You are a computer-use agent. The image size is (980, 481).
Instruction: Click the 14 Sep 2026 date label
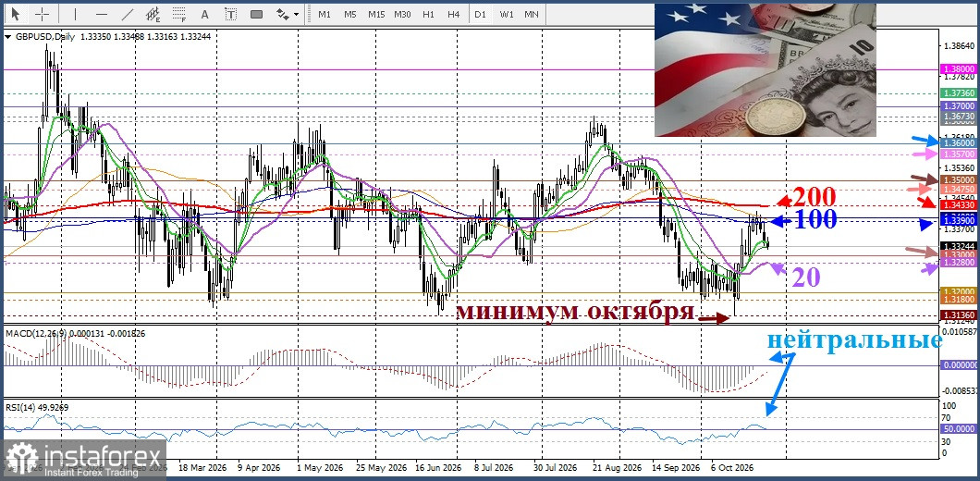click(x=676, y=468)
